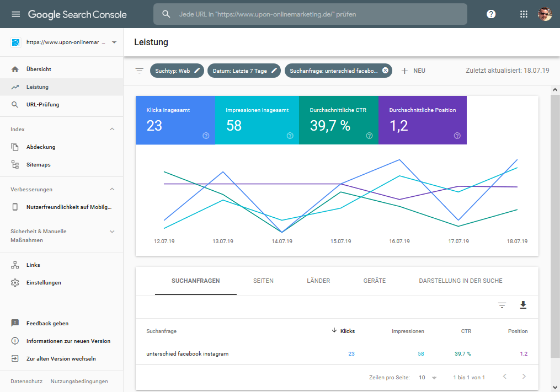Download the search queries table data

(x=523, y=305)
